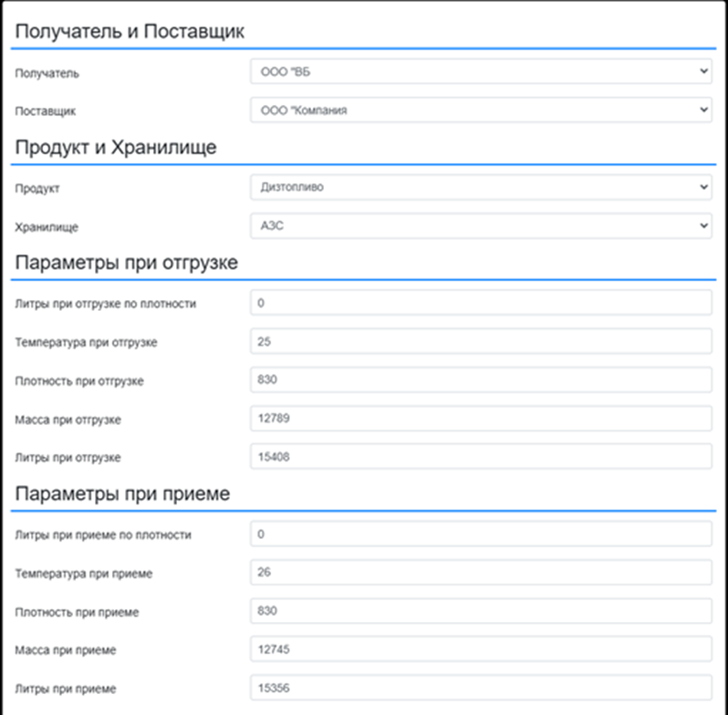Click the Литры при приеме field with 15356
Image resolution: width=728 pixels, height=715 pixels.
[481, 688]
